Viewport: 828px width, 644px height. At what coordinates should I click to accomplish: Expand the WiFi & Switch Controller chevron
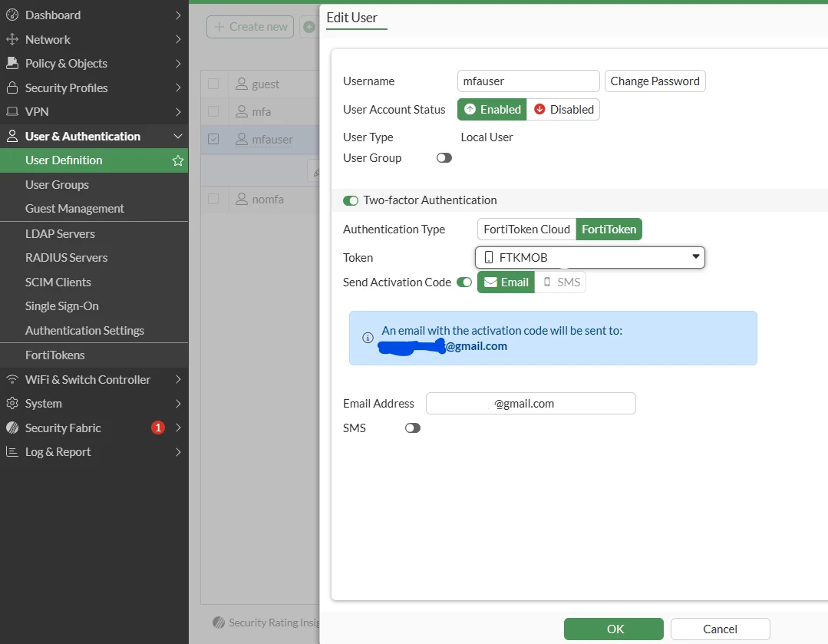(178, 379)
